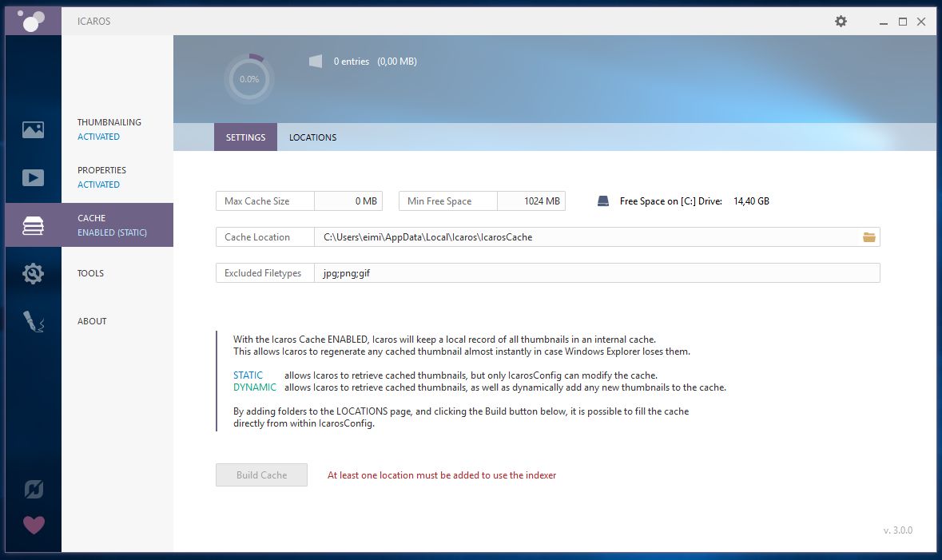Edit the Excluded Filetypes field

click(x=597, y=272)
